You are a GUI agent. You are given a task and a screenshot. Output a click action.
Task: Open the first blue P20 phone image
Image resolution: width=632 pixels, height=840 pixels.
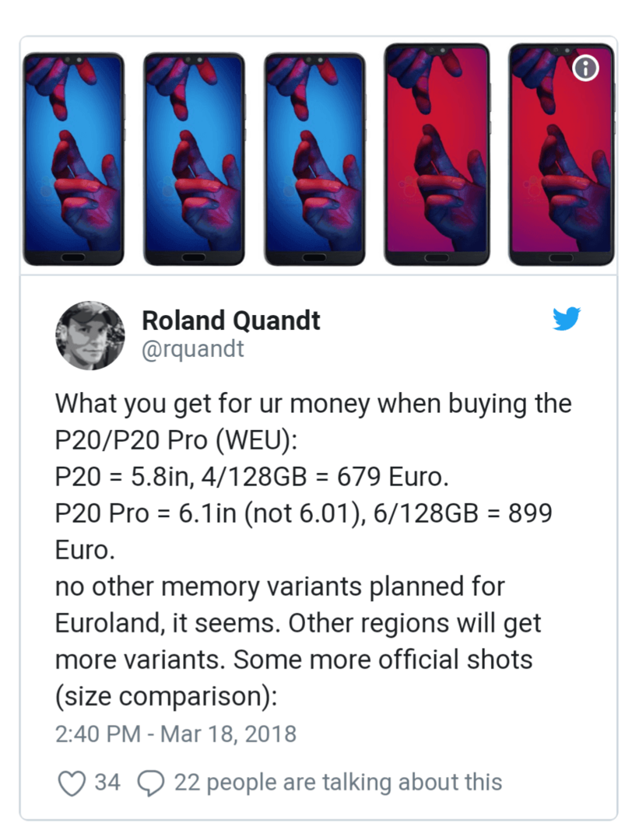coord(73,159)
